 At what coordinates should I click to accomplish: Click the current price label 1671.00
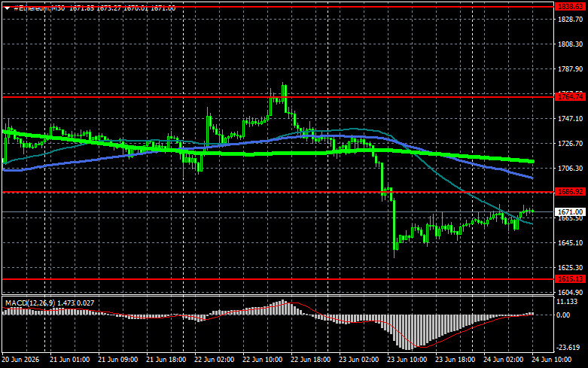click(x=571, y=212)
